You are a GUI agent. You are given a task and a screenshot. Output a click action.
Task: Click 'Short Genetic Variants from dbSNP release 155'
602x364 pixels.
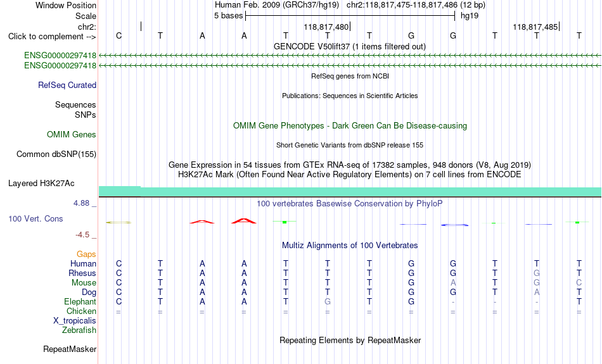pyautogui.click(x=350, y=145)
